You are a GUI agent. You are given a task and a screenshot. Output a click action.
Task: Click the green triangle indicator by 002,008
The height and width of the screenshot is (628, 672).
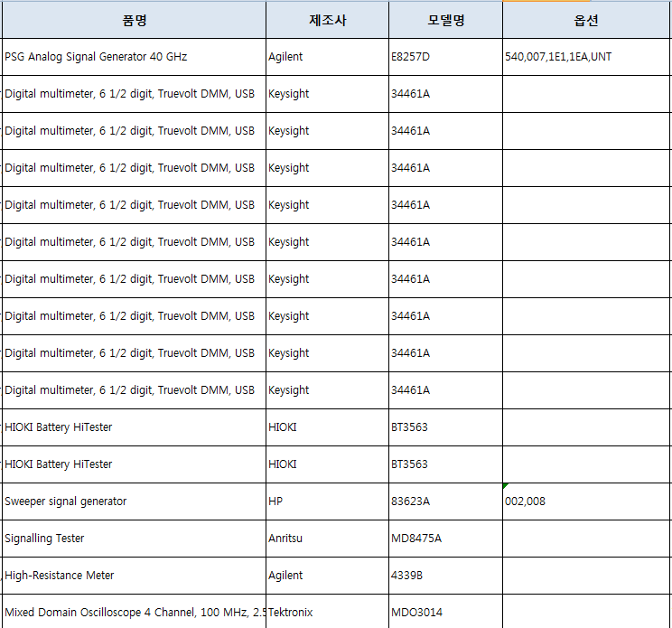(x=506, y=486)
